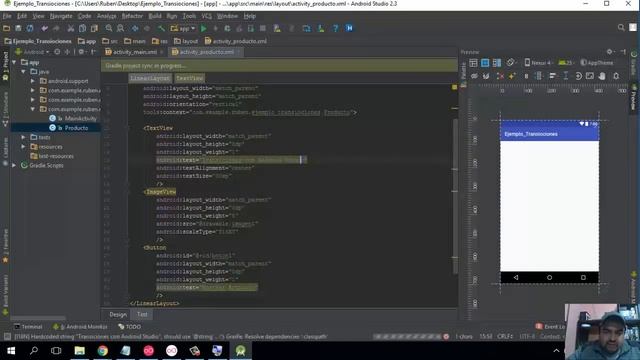Image resolution: width=640 pixels, height=360 pixels.
Task: Click the android:text attribute line in TextView
Action: (x=231, y=160)
